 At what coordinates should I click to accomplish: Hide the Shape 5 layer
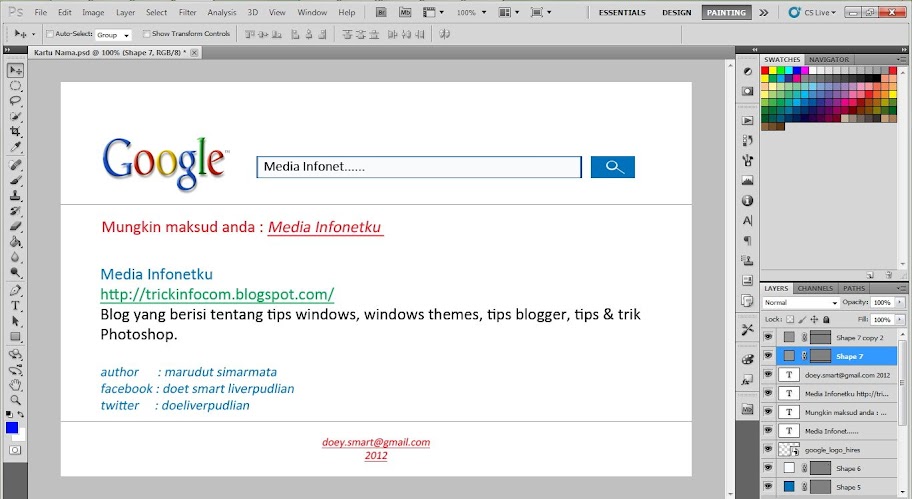768,486
